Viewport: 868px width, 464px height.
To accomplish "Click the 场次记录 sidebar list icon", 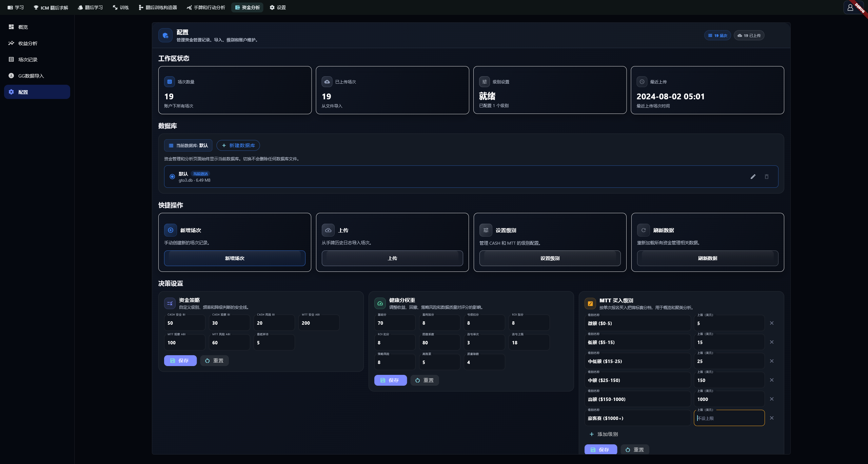I will tap(11, 59).
